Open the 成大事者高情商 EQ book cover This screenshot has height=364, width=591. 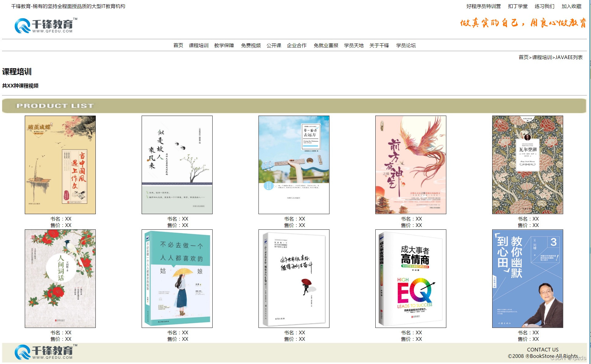tap(411, 279)
